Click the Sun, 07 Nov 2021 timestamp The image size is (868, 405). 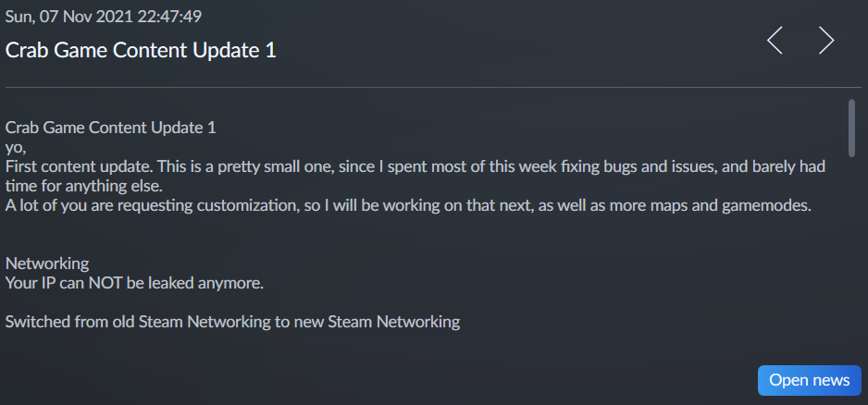point(104,17)
